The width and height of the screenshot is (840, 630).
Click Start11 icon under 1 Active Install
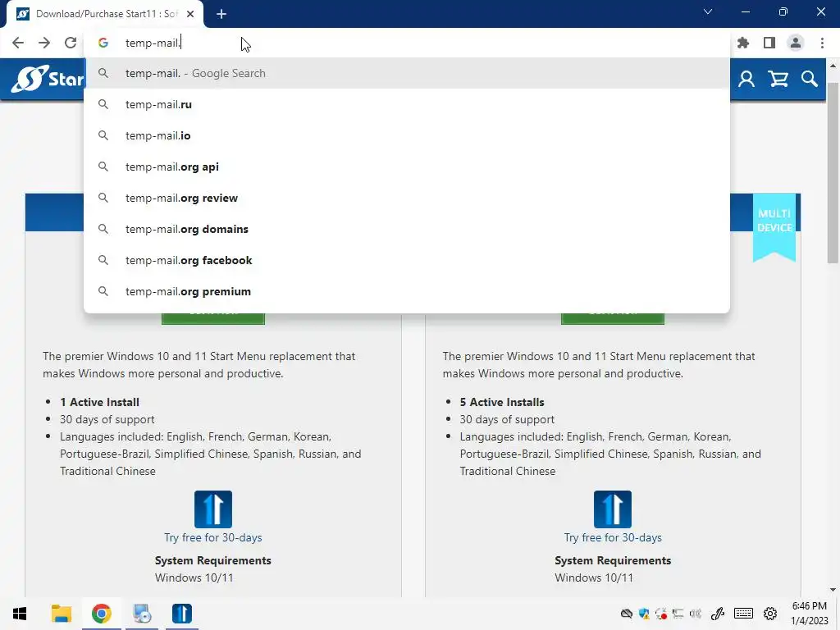(213, 509)
